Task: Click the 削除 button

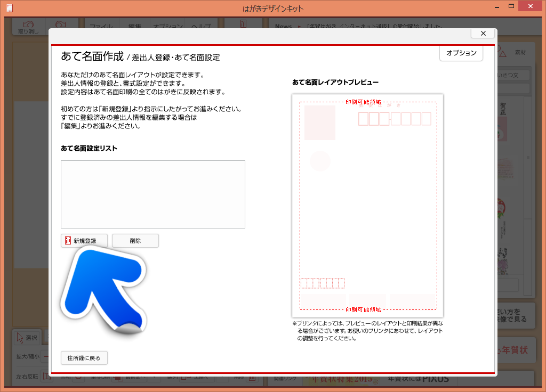Action: click(x=135, y=241)
